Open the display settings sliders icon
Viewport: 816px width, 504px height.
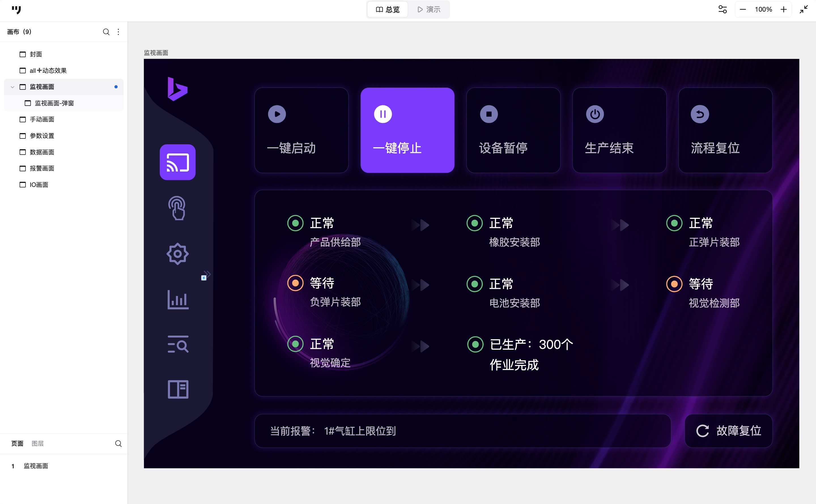pyautogui.click(x=722, y=9)
